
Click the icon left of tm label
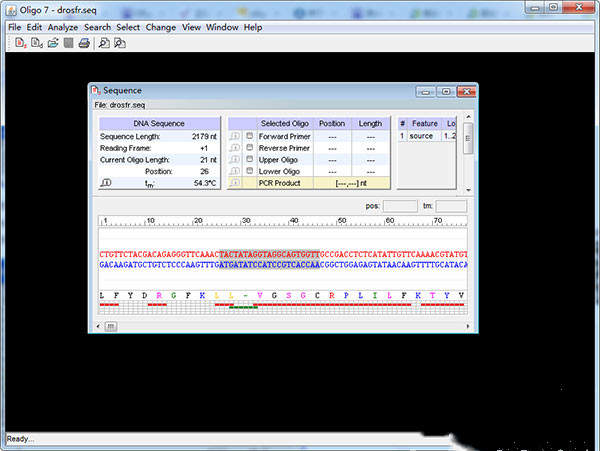(106, 183)
